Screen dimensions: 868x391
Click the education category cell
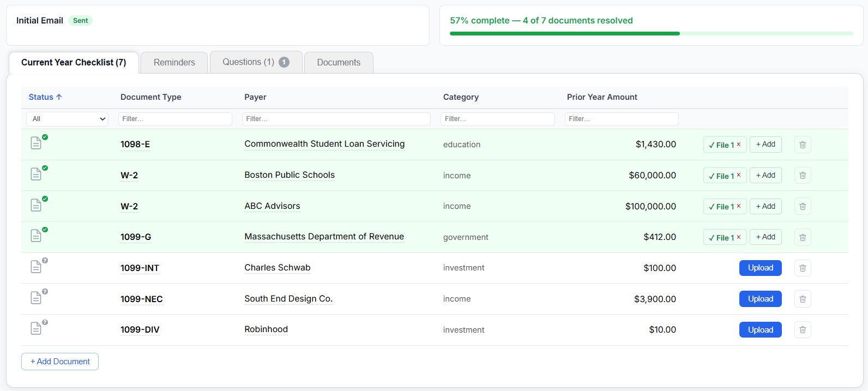(462, 145)
